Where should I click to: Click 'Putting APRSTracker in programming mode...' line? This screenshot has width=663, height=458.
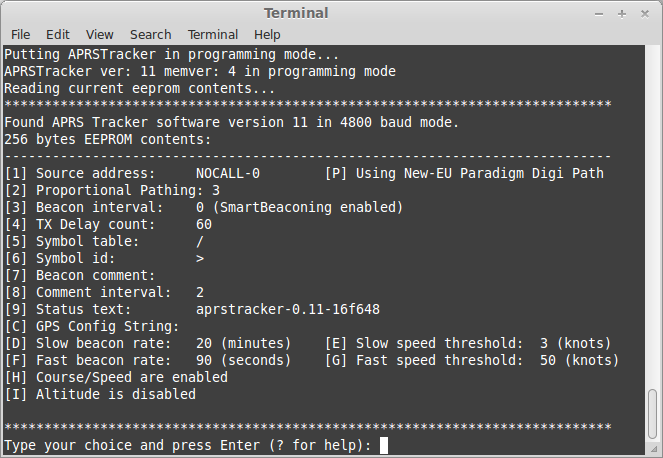coord(171,55)
